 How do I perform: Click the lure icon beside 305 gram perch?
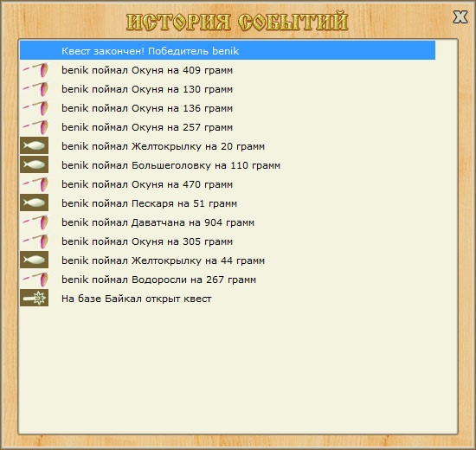[x=35, y=241]
